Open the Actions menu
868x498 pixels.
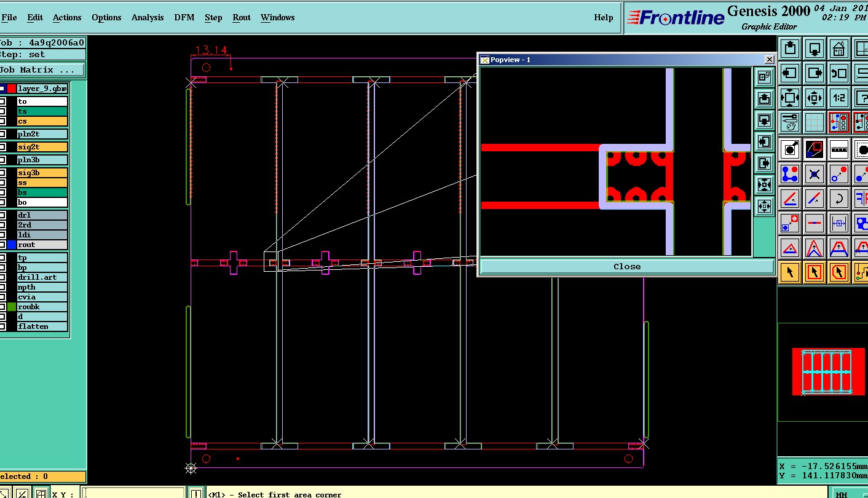click(67, 17)
